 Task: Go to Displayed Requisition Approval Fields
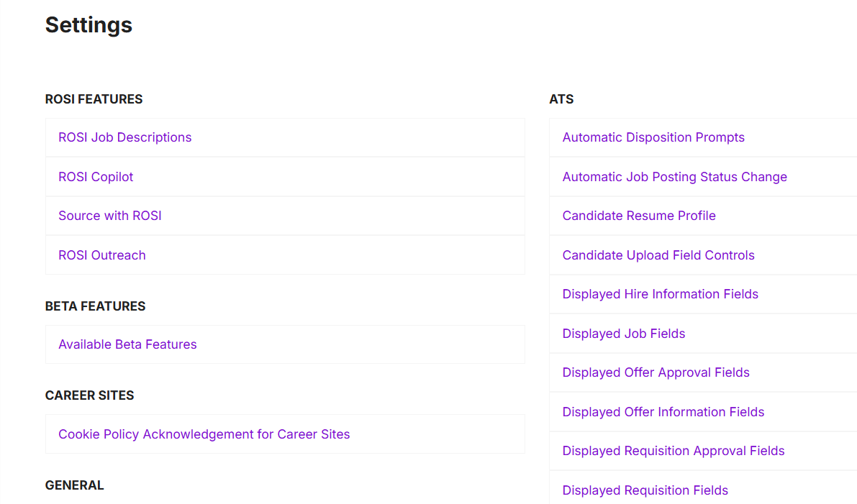click(674, 451)
